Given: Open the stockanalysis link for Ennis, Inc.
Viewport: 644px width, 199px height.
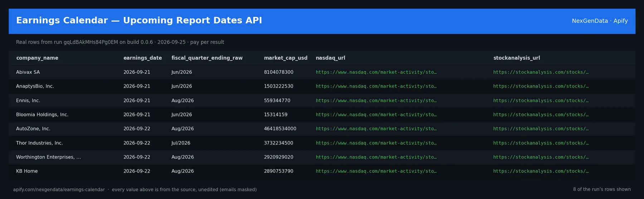Looking at the screenshot, I should pos(541,101).
